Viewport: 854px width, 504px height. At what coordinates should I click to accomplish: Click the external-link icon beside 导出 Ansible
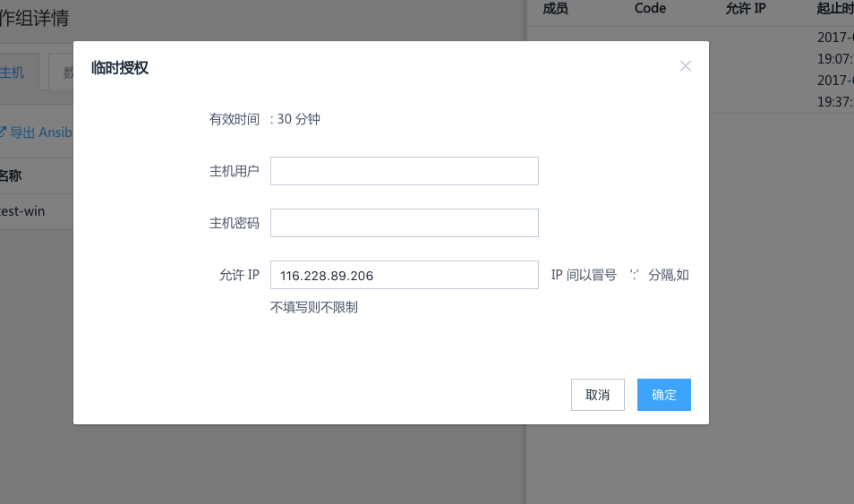coord(3,132)
